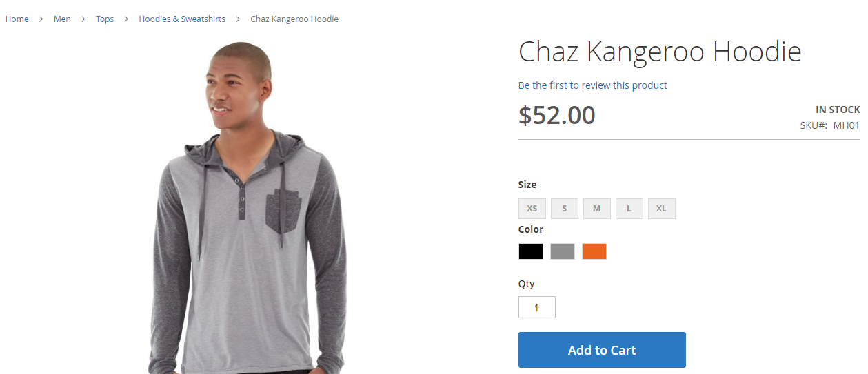
Task: Pick size L swatch
Action: 629,209
